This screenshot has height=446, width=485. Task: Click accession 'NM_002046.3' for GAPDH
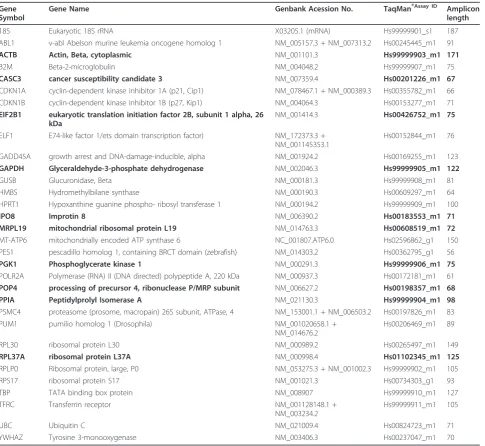pos(296,169)
